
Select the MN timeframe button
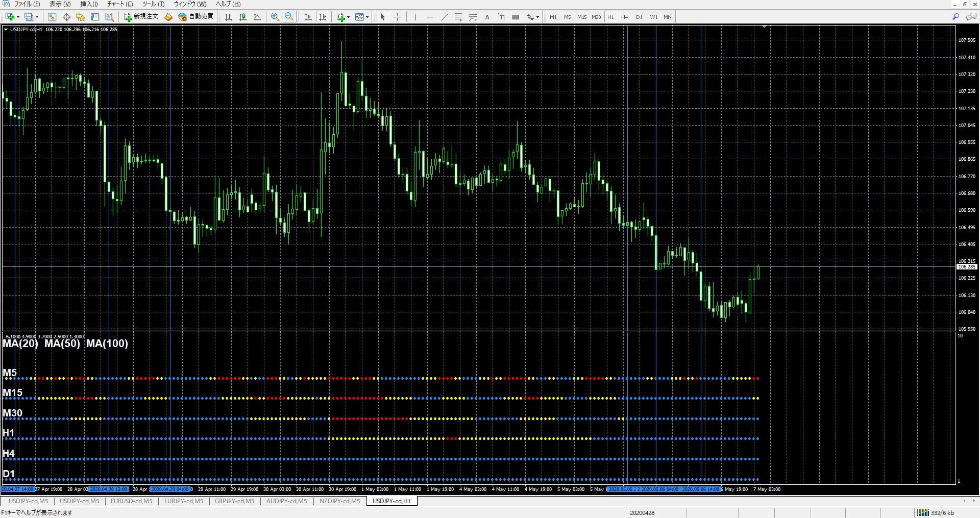click(x=668, y=17)
